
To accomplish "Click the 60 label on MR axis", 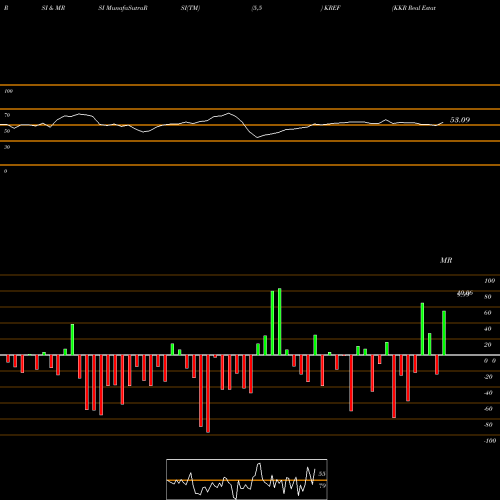I will click(x=488, y=313).
